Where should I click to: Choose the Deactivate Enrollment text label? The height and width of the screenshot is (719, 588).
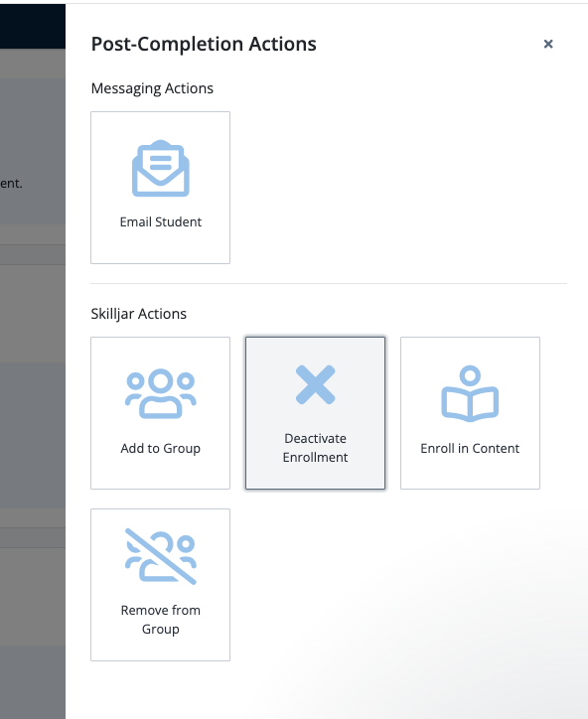click(x=316, y=448)
